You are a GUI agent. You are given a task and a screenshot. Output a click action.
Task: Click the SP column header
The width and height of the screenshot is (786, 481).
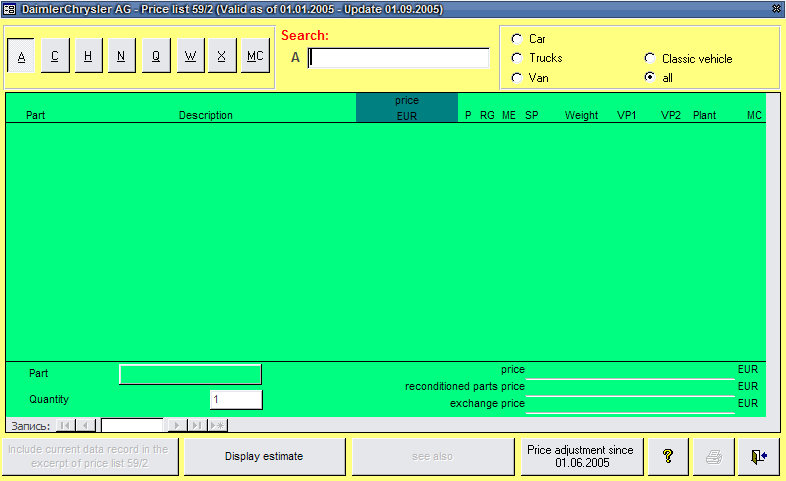[531, 115]
